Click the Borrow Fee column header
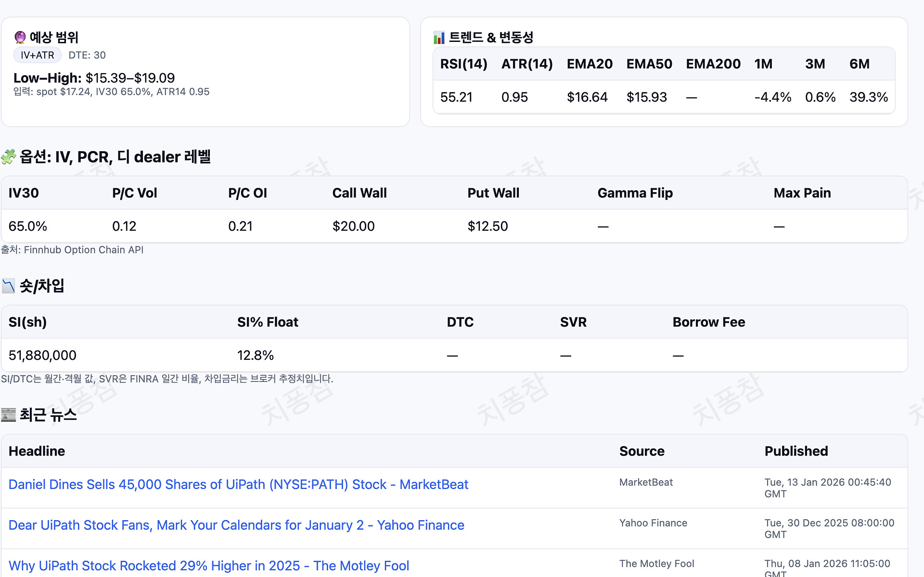 (x=708, y=322)
